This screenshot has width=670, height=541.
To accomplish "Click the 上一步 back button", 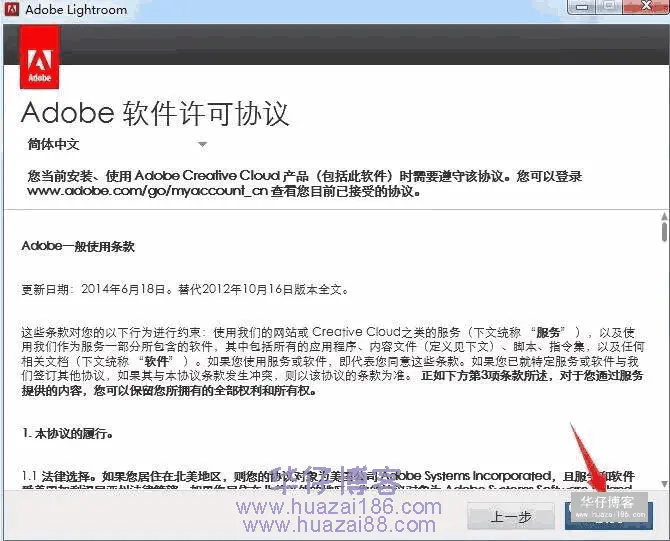I will (x=511, y=517).
